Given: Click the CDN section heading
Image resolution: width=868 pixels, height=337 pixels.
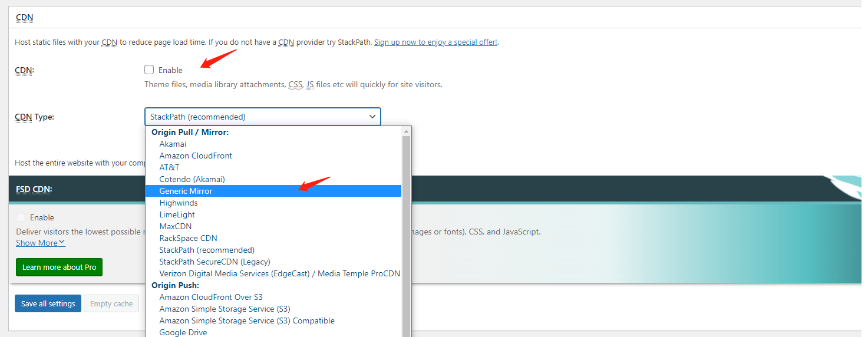Looking at the screenshot, I should (x=24, y=17).
